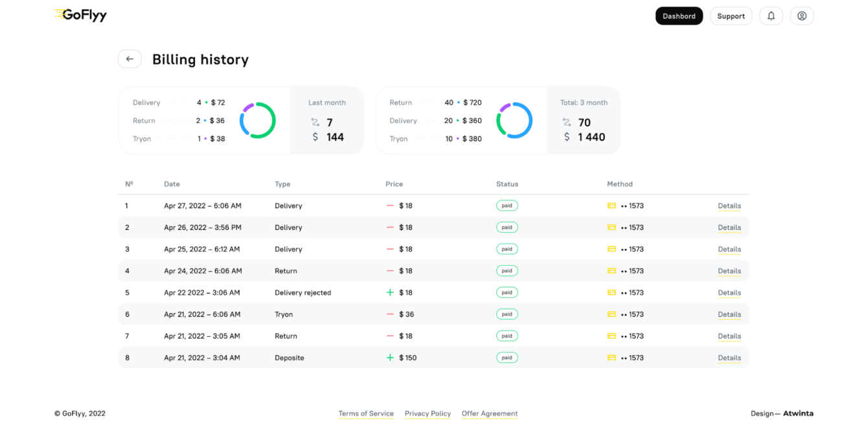Click the credit card icon in row 8
Screen dimensions: 868x429
click(611, 358)
